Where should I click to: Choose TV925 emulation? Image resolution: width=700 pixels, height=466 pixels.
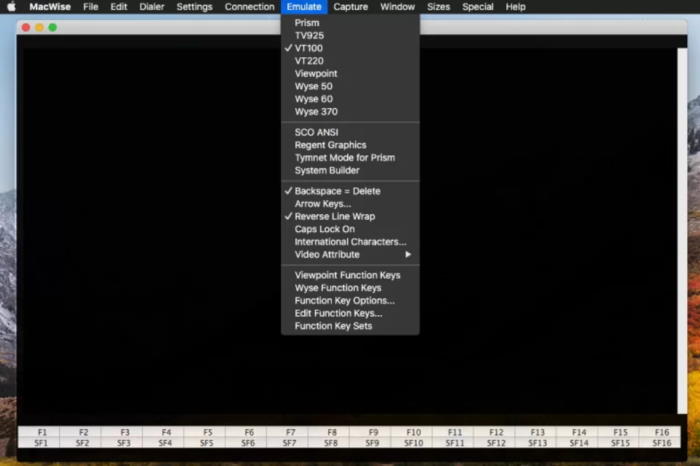point(350,36)
